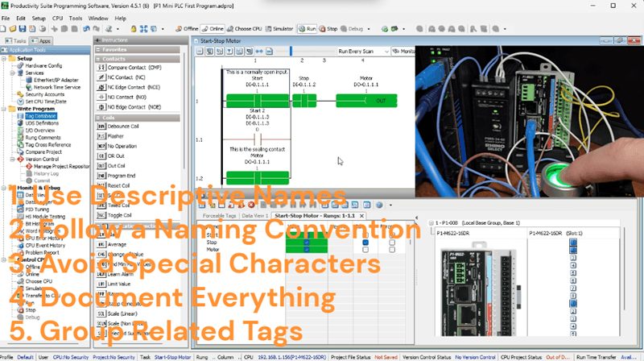Toggle I/O point 1 on P1-M622-16DR slot
This screenshot has width=644, height=361.
tap(573, 243)
